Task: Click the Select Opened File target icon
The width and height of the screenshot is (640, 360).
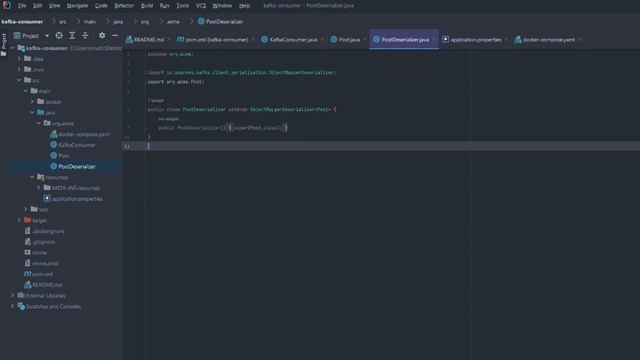Action: click(x=59, y=36)
